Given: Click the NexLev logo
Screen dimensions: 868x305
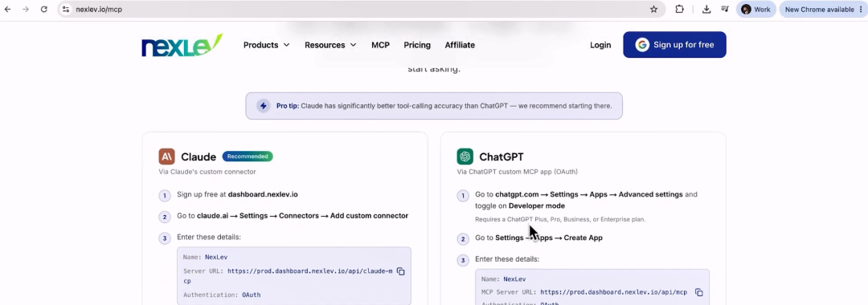Looking at the screenshot, I should (x=182, y=45).
